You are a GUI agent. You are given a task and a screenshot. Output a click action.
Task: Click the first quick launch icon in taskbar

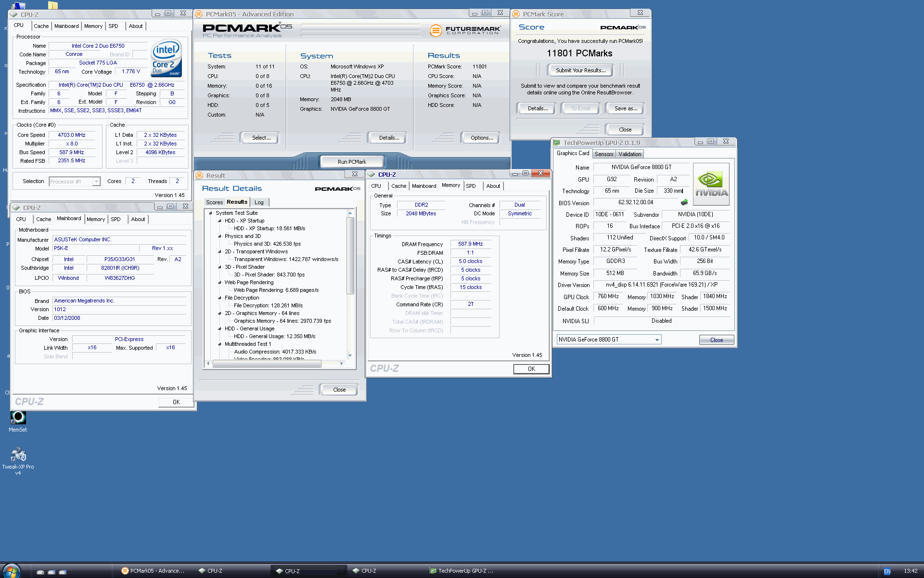click(40, 572)
